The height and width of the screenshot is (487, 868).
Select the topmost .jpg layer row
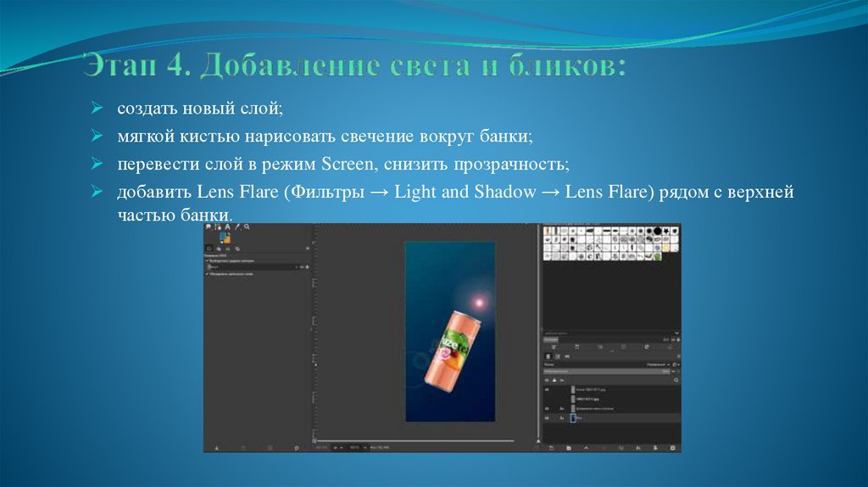pos(612,389)
